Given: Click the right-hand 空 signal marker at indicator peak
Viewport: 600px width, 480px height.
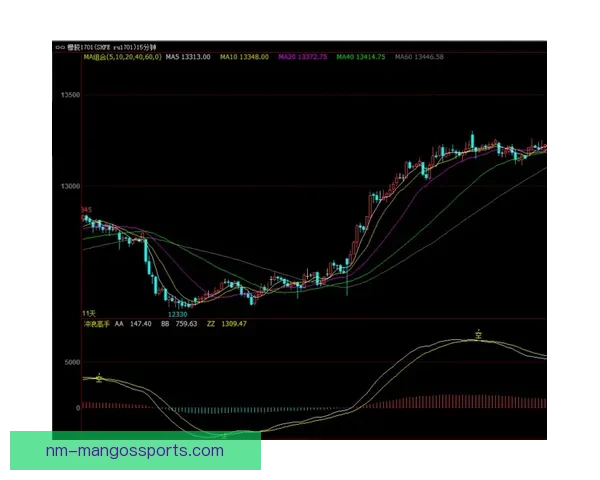Looking at the screenshot, I should [479, 334].
